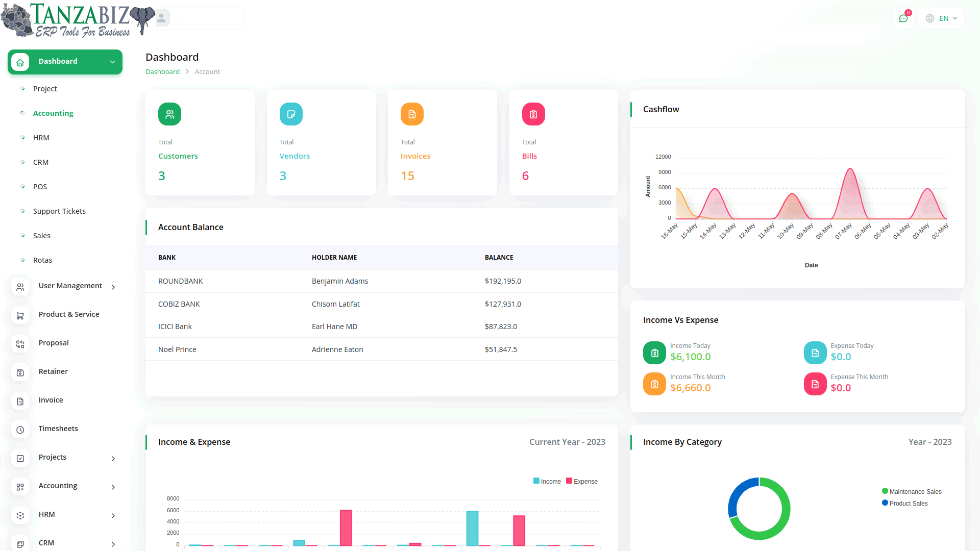Open the HRM dashboard submenu item
The width and height of the screenshot is (980, 551).
pos(41,138)
